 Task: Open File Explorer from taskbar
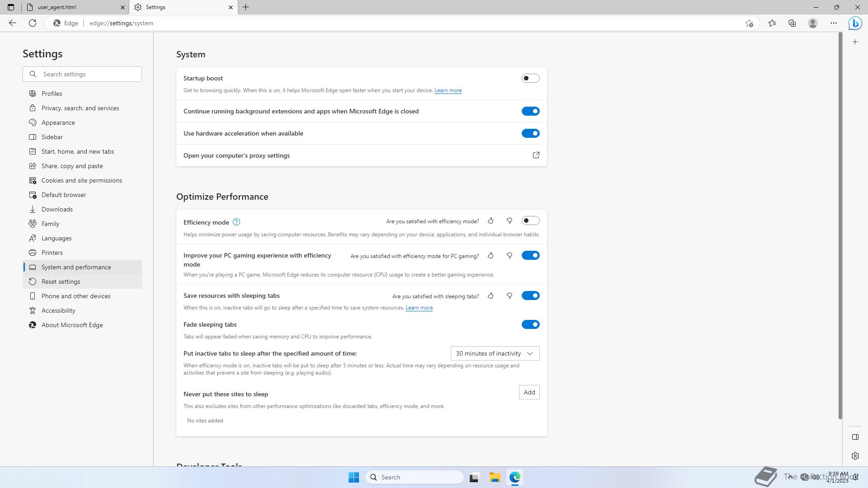(x=495, y=477)
